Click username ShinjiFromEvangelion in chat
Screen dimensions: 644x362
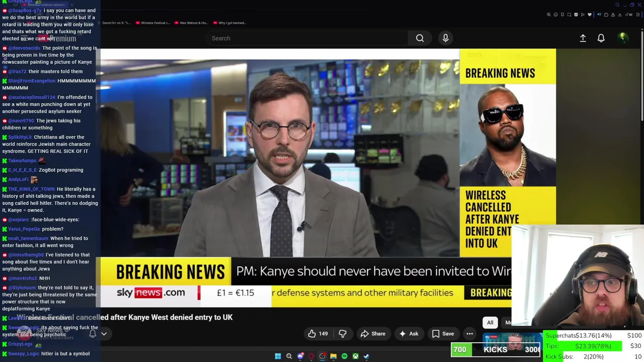point(32,81)
